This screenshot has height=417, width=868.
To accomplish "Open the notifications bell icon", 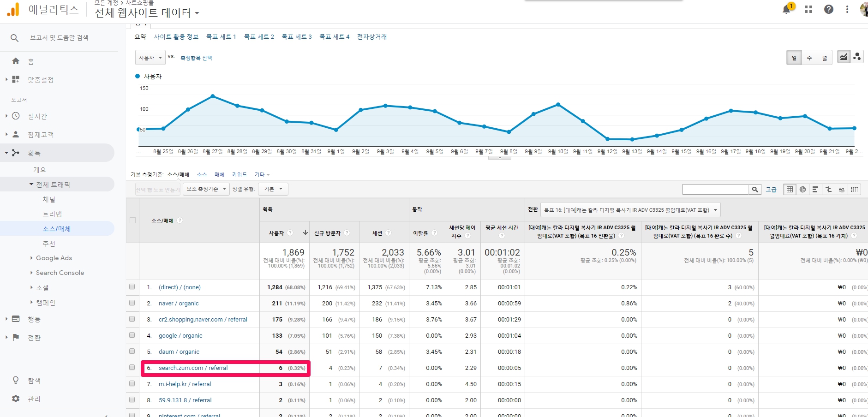I will point(786,10).
